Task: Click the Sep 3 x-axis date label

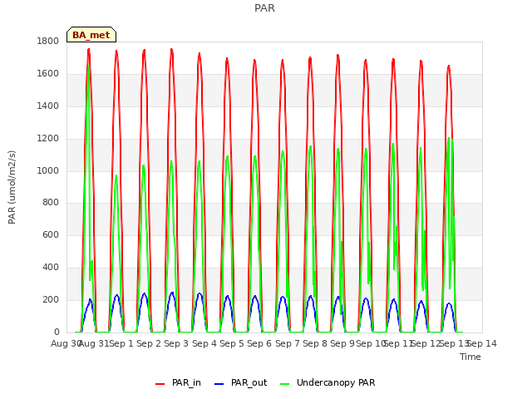Action: [176, 343]
